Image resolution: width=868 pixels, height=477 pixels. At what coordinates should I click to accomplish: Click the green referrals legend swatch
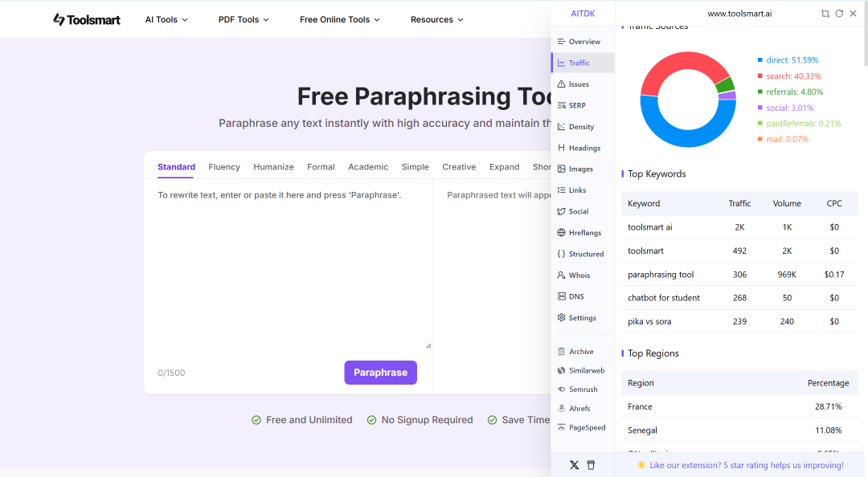point(760,92)
